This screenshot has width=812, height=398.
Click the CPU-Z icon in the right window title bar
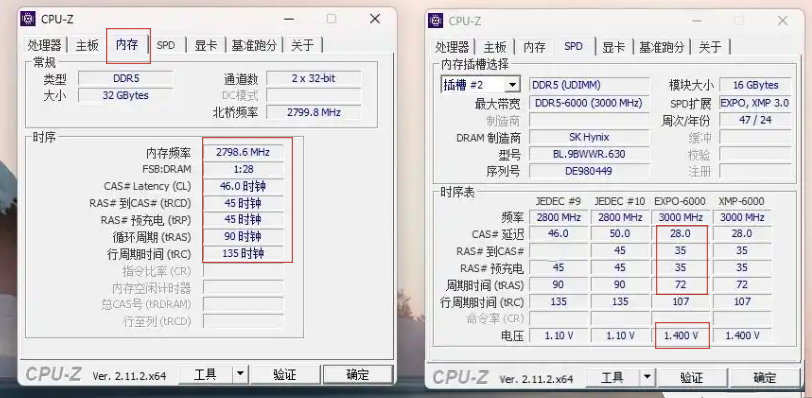tap(436, 21)
